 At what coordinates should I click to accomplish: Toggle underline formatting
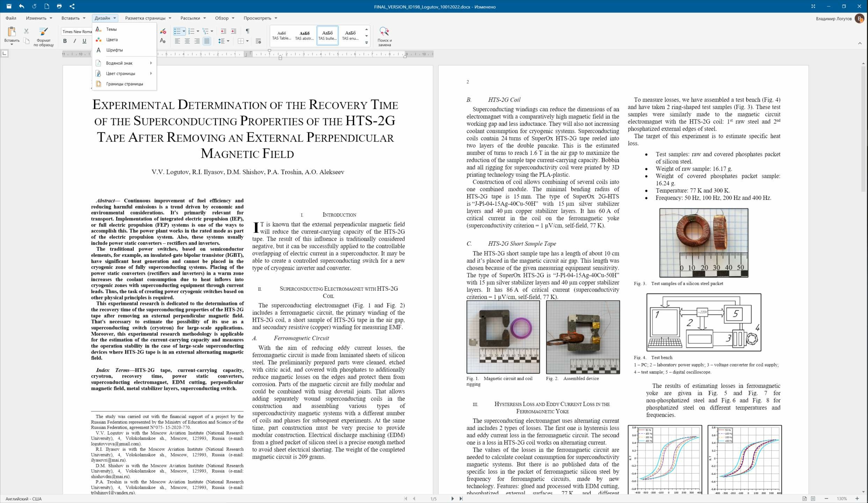[x=84, y=41]
